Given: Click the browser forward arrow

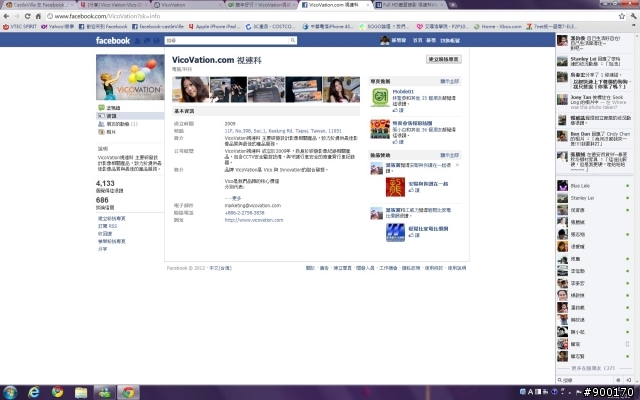Looking at the screenshot, I should 17,16.
